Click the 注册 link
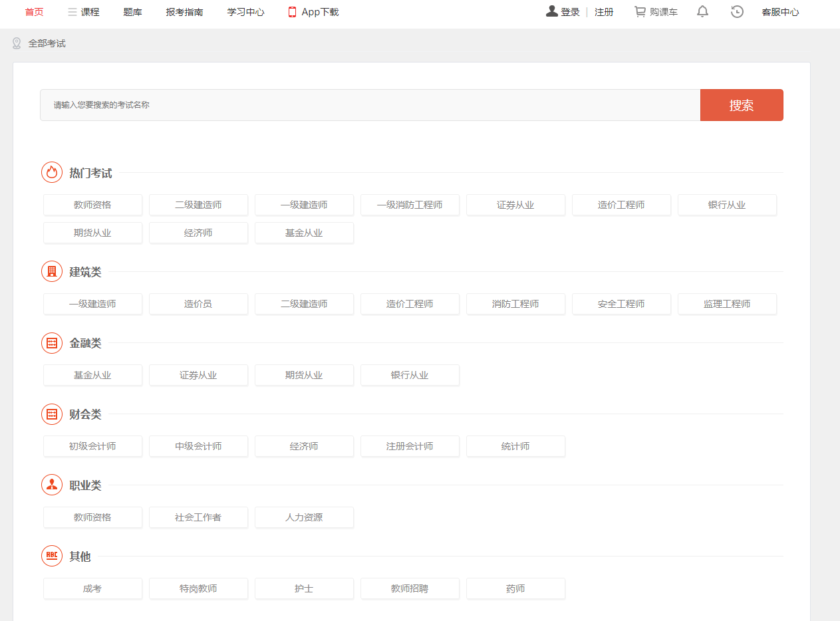 (604, 12)
